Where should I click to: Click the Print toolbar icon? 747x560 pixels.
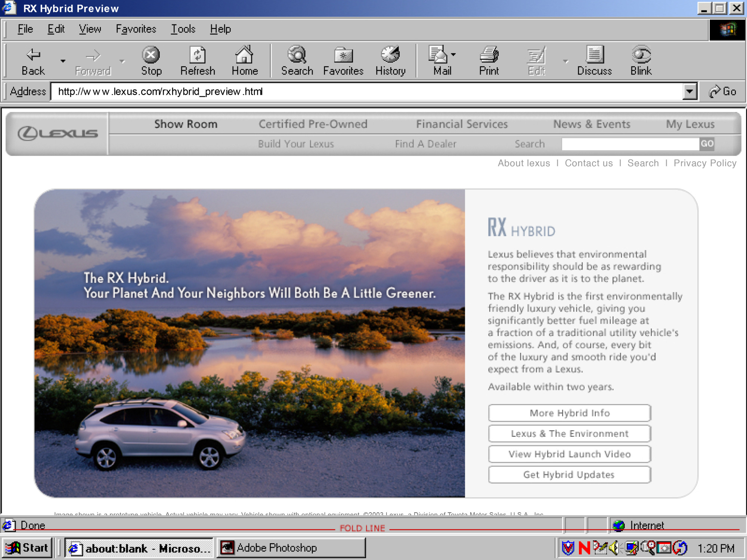click(489, 55)
